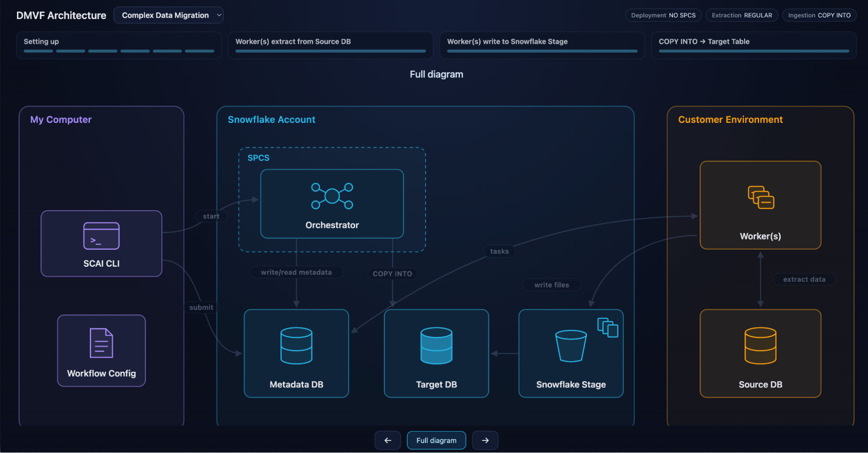Click the COPY INTO edge label

tap(392, 274)
